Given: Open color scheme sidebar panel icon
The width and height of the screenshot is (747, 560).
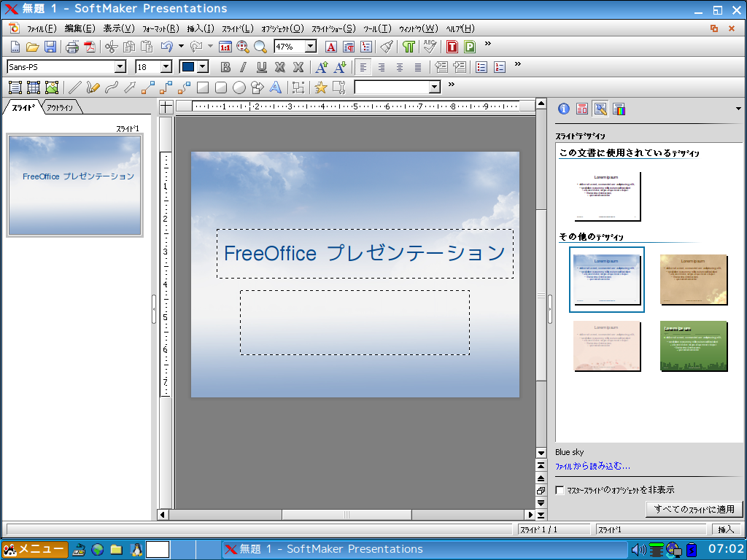Looking at the screenshot, I should click(x=619, y=109).
